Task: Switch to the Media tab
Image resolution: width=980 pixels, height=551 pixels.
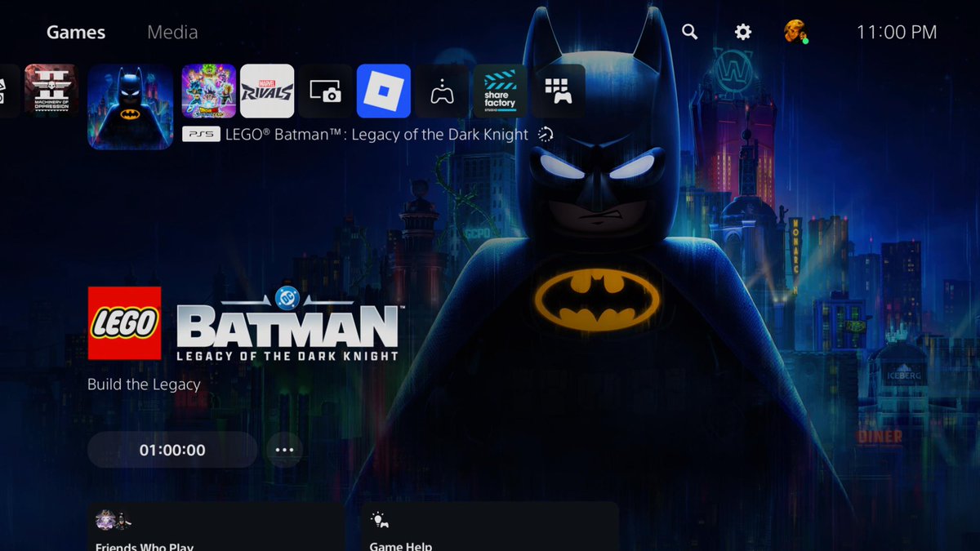Action: (172, 33)
